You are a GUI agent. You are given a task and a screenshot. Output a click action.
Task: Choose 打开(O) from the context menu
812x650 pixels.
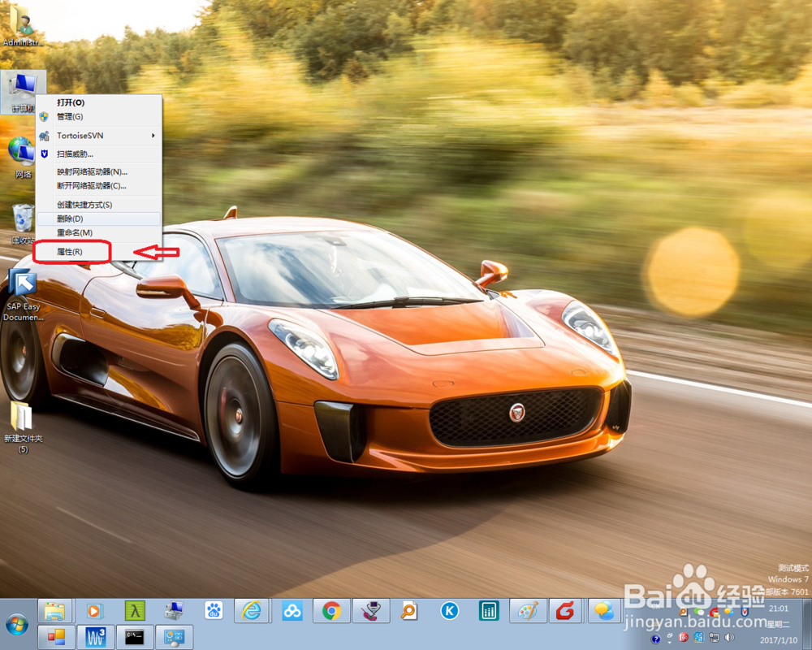98,102
